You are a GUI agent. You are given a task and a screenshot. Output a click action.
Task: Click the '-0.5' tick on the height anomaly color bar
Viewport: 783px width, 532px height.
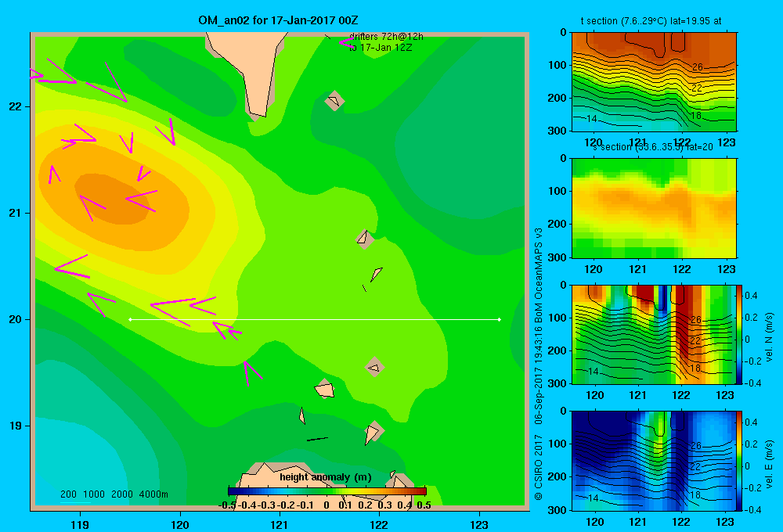227,505
